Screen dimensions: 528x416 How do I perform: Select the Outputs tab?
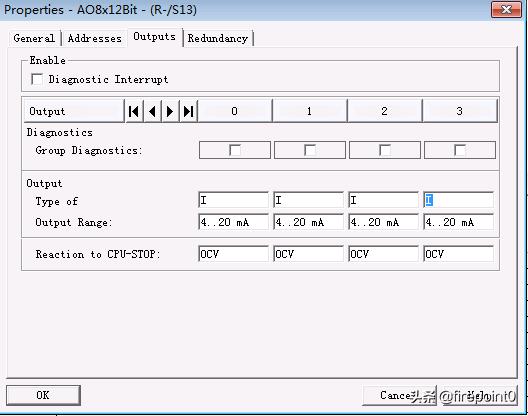(155, 36)
